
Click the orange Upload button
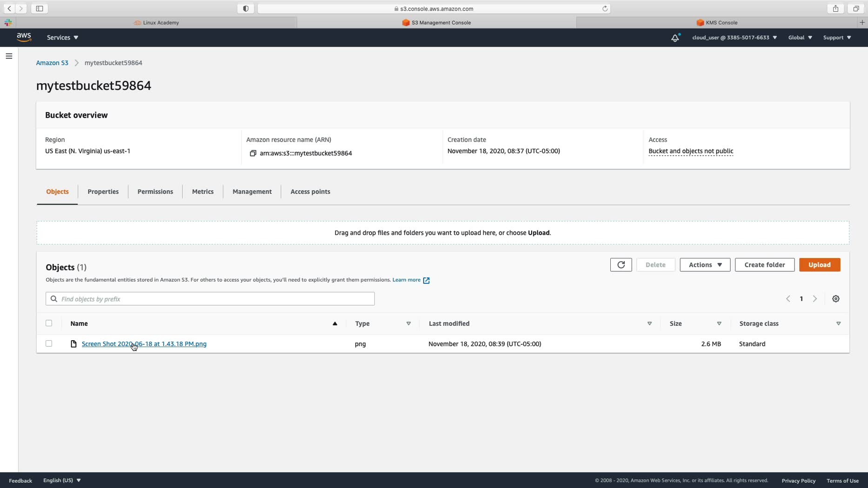(820, 265)
